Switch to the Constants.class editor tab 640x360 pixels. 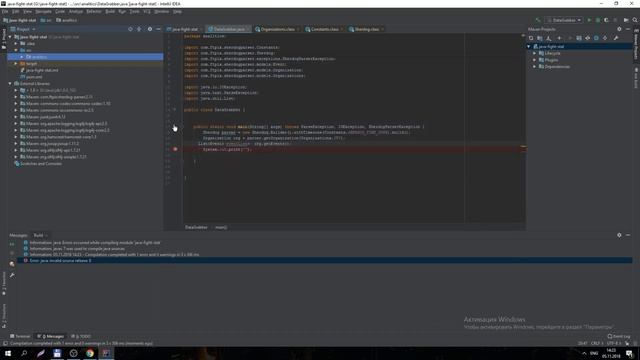[324, 29]
